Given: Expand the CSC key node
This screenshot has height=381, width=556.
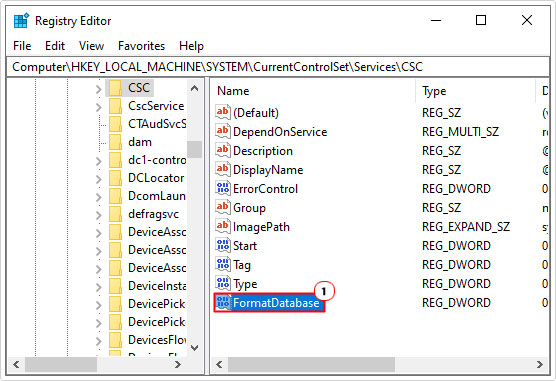Looking at the screenshot, I should 99,89.
